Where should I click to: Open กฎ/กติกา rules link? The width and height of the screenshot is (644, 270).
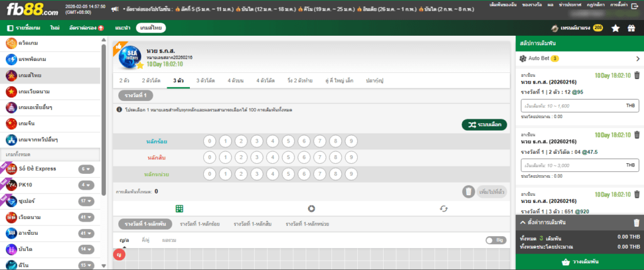[x=596, y=5]
